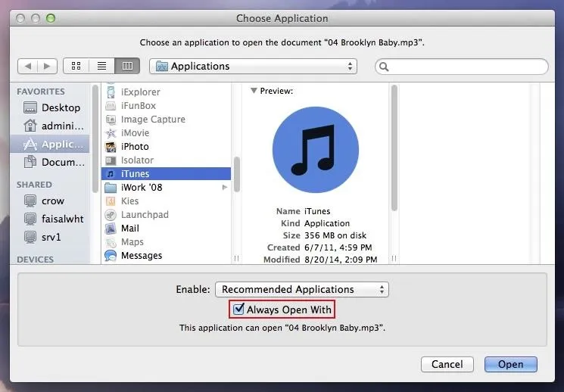Switch to icon grid view
This screenshot has height=392, width=564.
click(76, 66)
